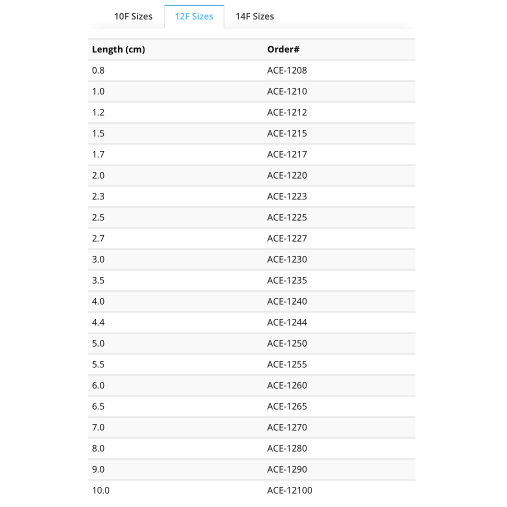The width and height of the screenshot is (507, 507).
Task: Switch to the 10F Sizes tab
Action: click(x=133, y=16)
